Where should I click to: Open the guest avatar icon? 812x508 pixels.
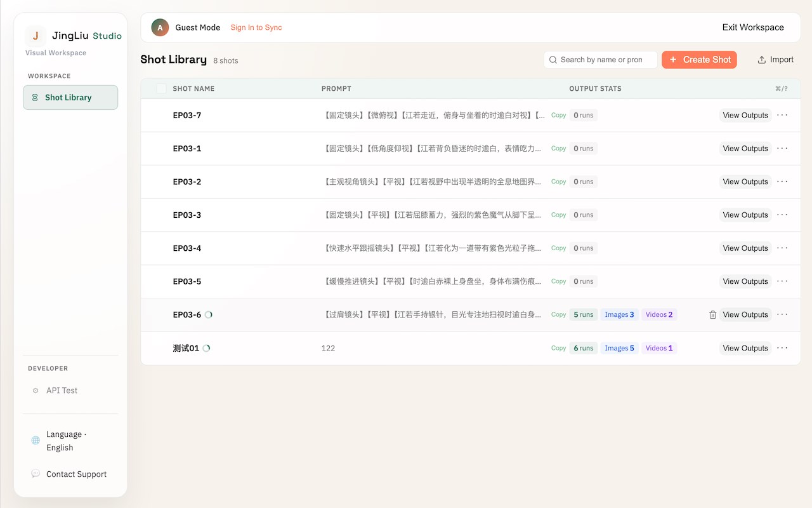pos(160,27)
